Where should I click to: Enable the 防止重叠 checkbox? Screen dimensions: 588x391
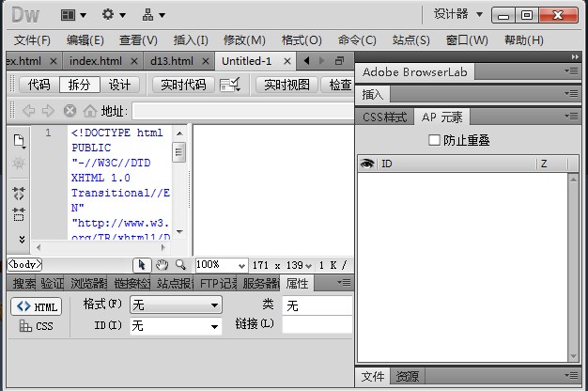click(434, 140)
